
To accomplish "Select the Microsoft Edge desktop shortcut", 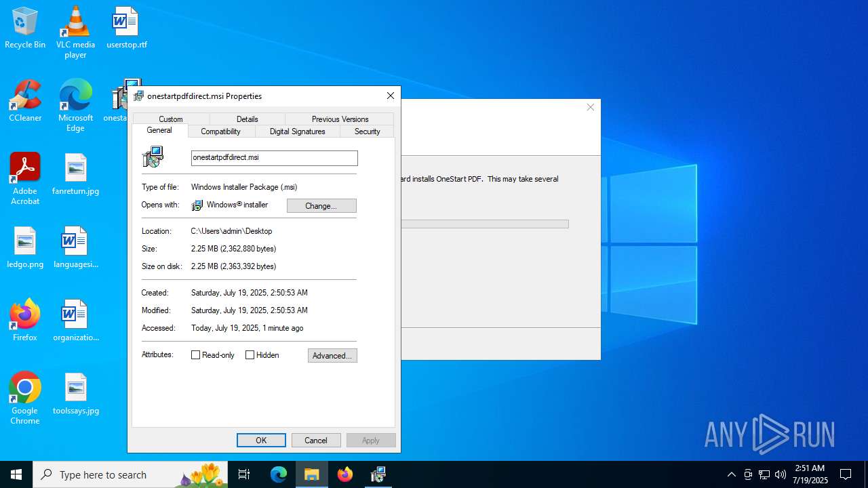I will [75, 105].
